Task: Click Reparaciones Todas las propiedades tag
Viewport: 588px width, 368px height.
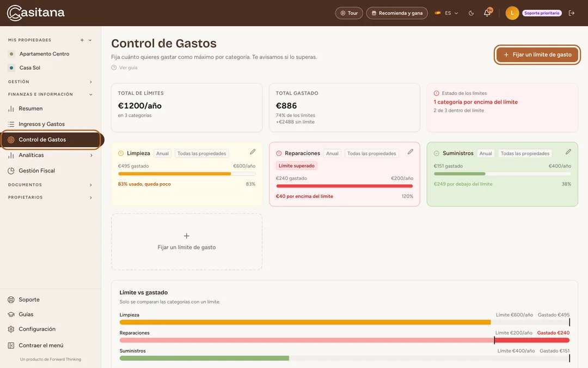Action: (371, 153)
